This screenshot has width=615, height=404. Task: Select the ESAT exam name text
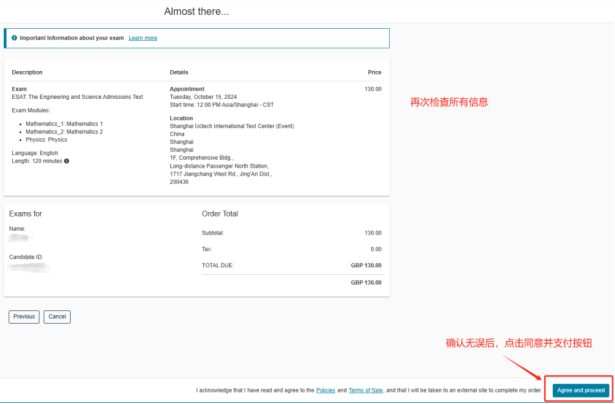(78, 97)
